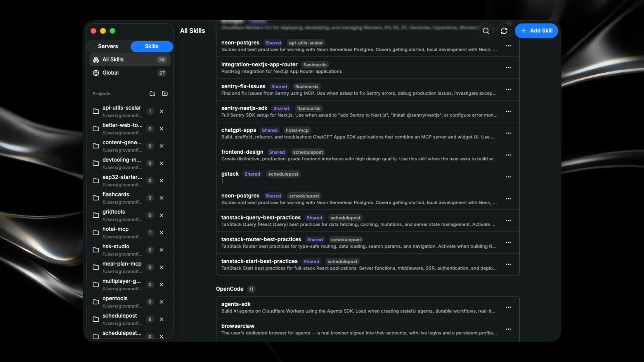Click the hotel-mcp tag on chatgpt-apps
Screen dimensions: 644x362
297,130
